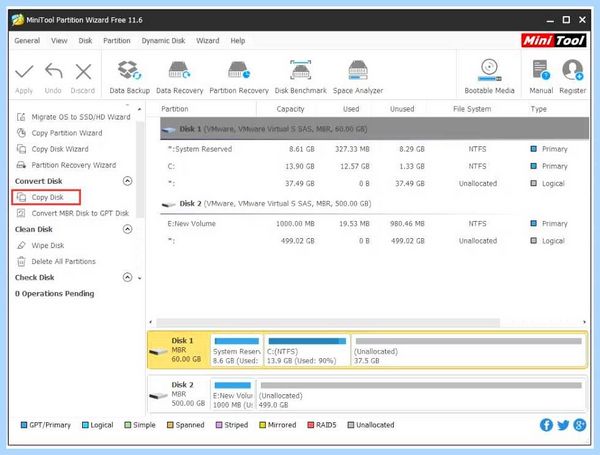
Task: Sort by the Capacity column header
Action: click(x=290, y=109)
